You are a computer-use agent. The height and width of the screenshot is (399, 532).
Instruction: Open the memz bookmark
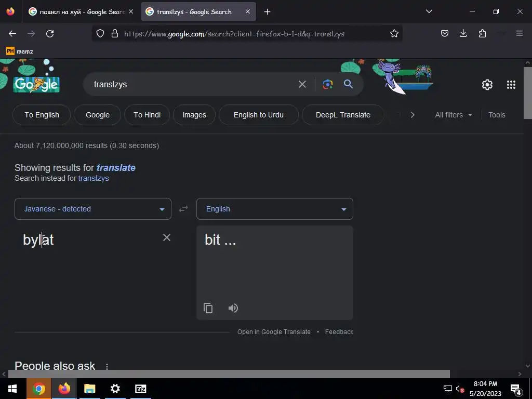[20, 51]
